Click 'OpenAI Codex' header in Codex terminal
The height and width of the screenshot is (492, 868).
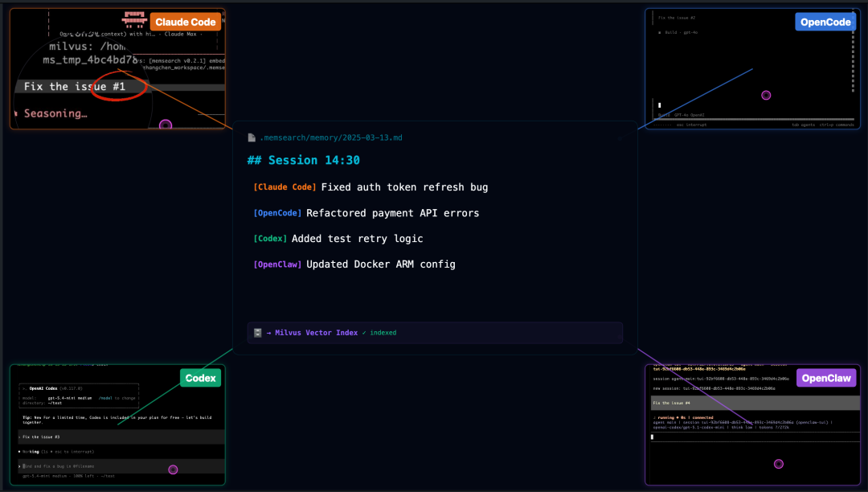coord(43,388)
